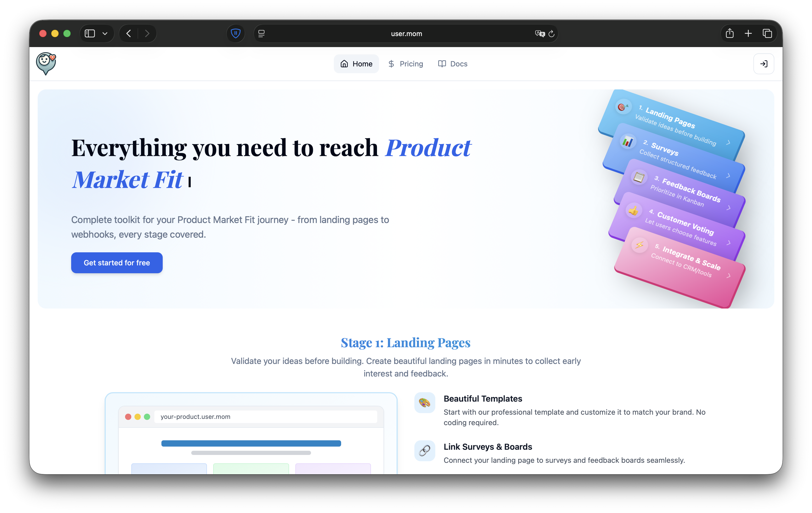Click the target icon on Landing Pages card
812x513 pixels.
point(623,107)
